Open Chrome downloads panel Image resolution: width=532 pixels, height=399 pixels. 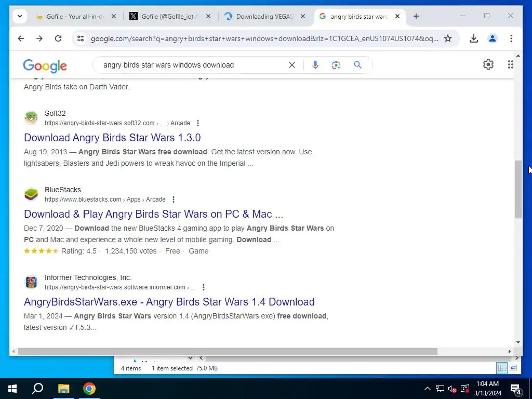(474, 38)
